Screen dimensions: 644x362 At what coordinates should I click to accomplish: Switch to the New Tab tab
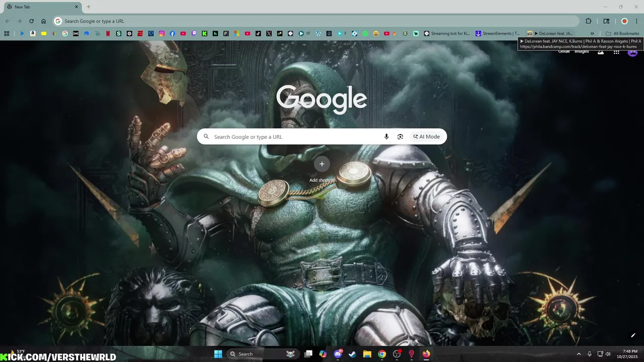pyautogui.click(x=42, y=7)
